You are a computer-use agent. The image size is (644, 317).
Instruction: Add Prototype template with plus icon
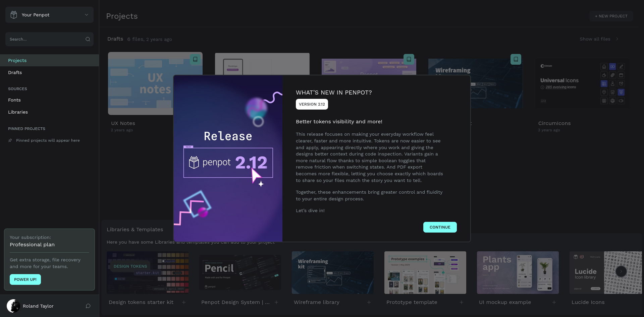click(x=462, y=302)
